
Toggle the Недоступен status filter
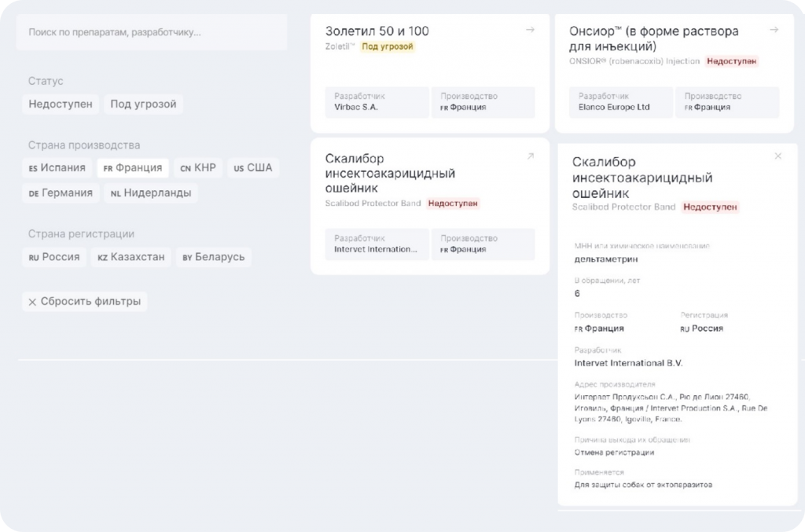(61, 105)
